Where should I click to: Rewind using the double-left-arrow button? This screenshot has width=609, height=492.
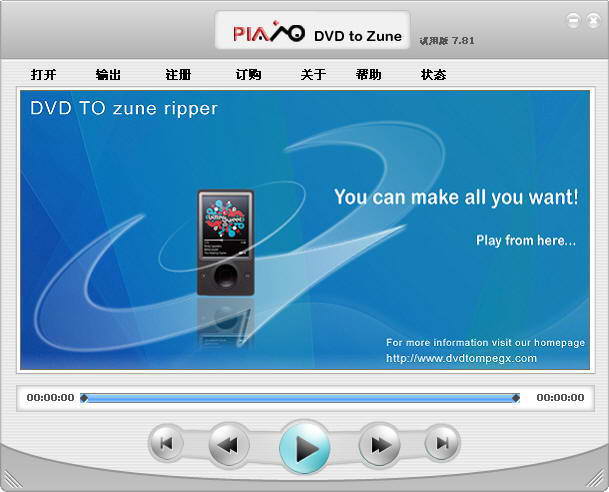229,444
